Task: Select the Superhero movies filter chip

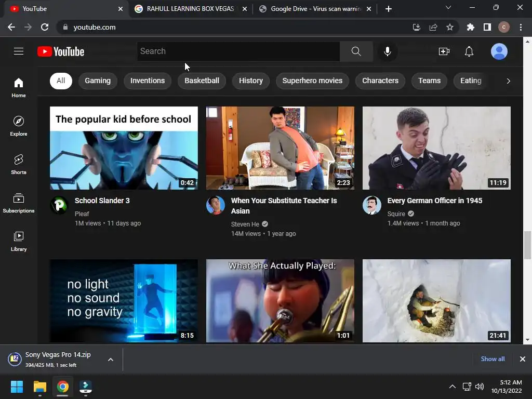Action: click(312, 81)
